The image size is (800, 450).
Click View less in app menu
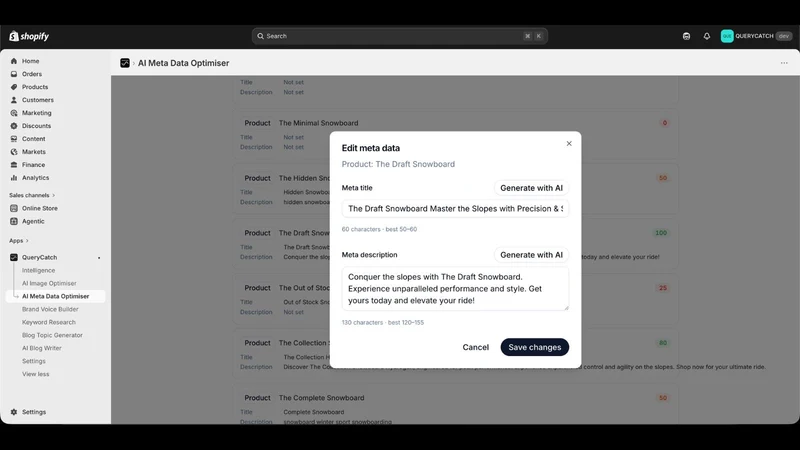tap(35, 374)
